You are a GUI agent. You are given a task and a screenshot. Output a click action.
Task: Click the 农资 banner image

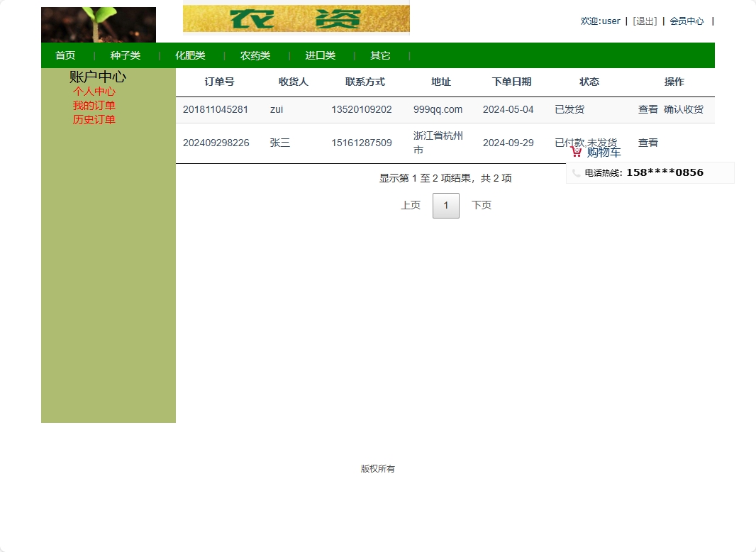pos(296,19)
